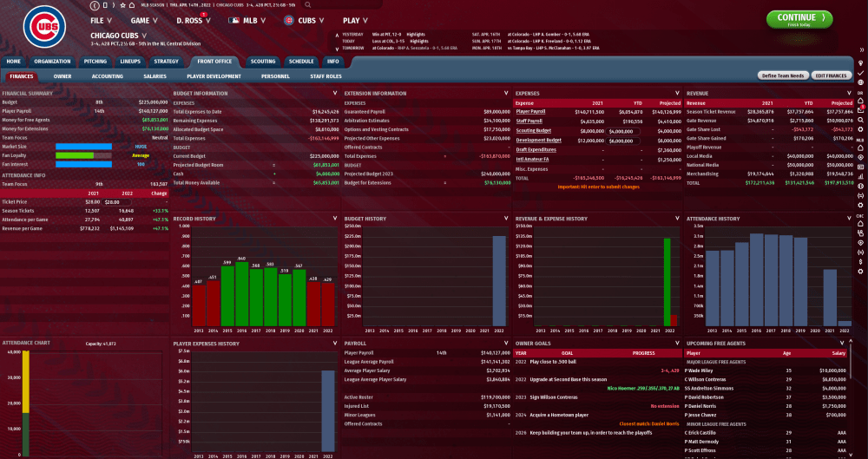The height and width of the screenshot is (459, 868).
Task: Open the FILE dropdown menu
Action: click(101, 19)
